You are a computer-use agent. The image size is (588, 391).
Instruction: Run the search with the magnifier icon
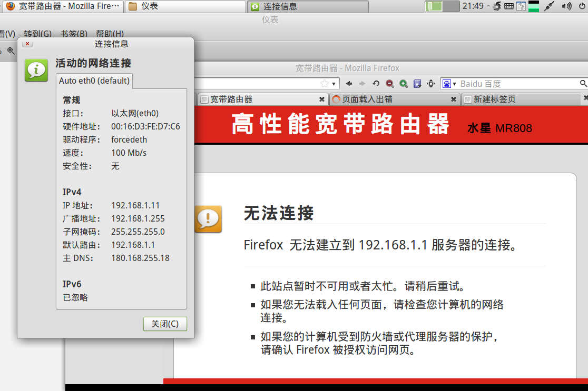coord(583,83)
